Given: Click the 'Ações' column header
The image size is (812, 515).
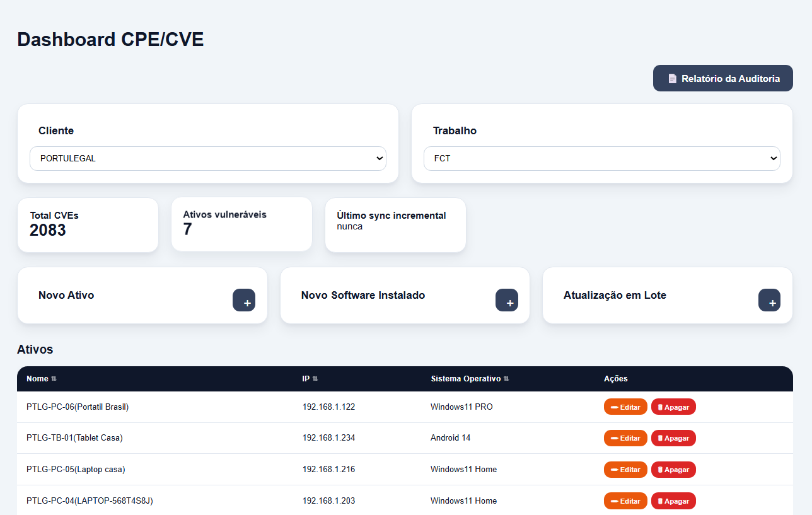Looking at the screenshot, I should (x=616, y=379).
